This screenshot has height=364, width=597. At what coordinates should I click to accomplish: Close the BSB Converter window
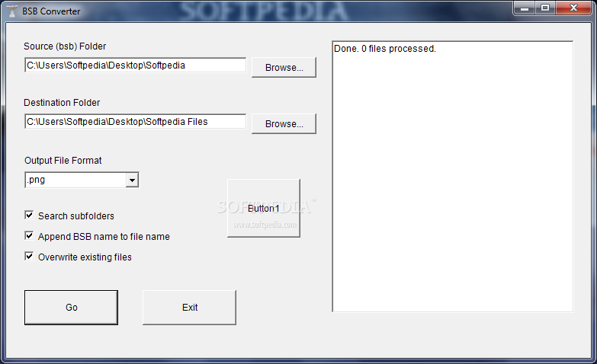(573, 8)
